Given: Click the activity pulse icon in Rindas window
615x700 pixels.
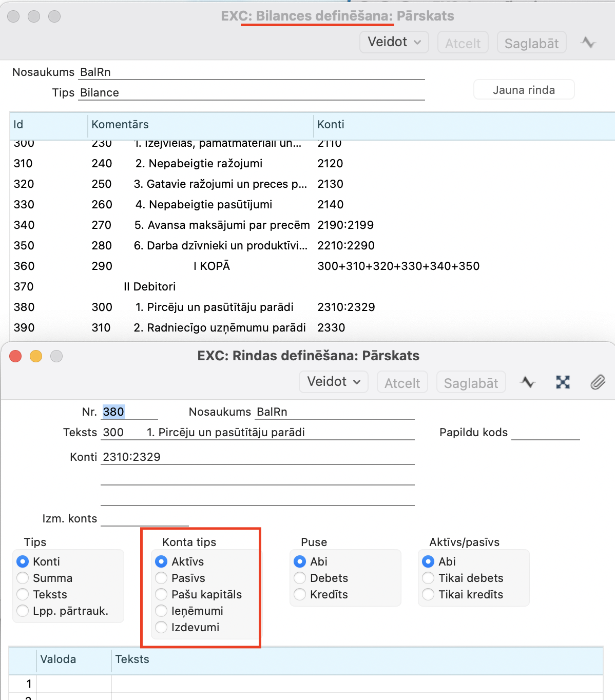Looking at the screenshot, I should [x=528, y=382].
